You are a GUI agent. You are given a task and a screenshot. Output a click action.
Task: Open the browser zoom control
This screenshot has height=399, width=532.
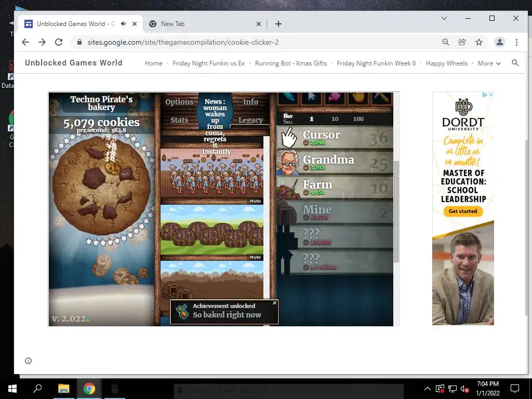point(445,42)
